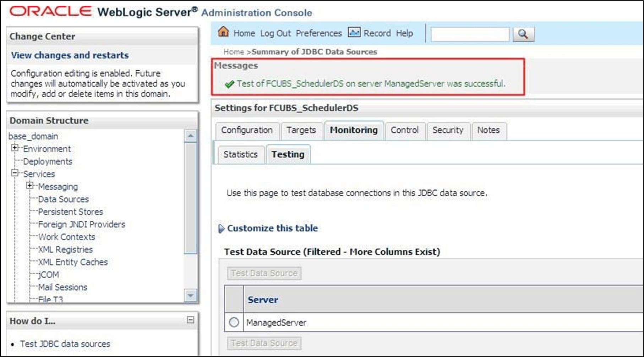Open jCOM tree item
644x357 pixels.
tap(48, 275)
